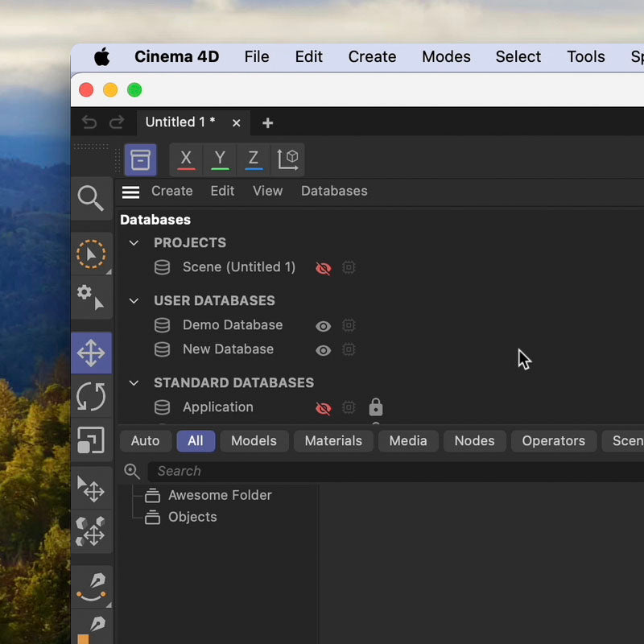Viewport: 644px width, 644px height.
Task: Select the New Database entry
Action: tap(228, 349)
